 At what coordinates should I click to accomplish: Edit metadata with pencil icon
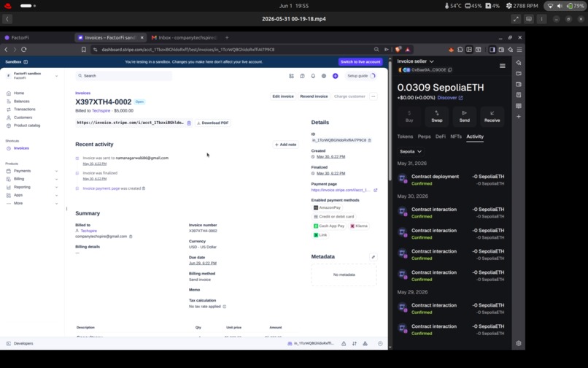[x=373, y=257]
